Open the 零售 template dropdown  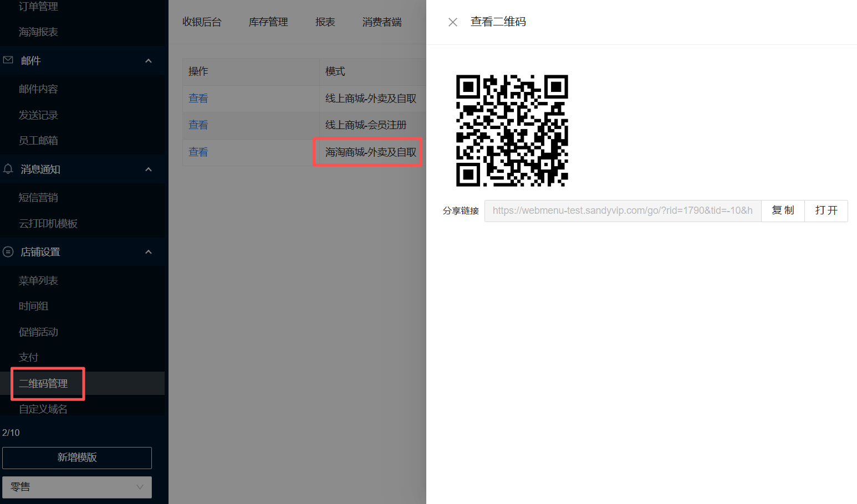point(77,487)
